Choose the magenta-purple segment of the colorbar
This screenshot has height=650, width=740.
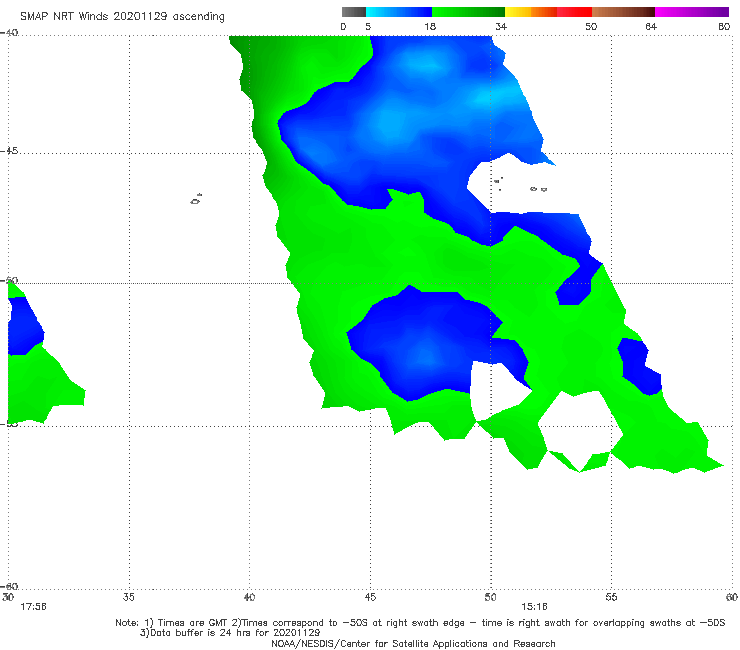click(692, 12)
